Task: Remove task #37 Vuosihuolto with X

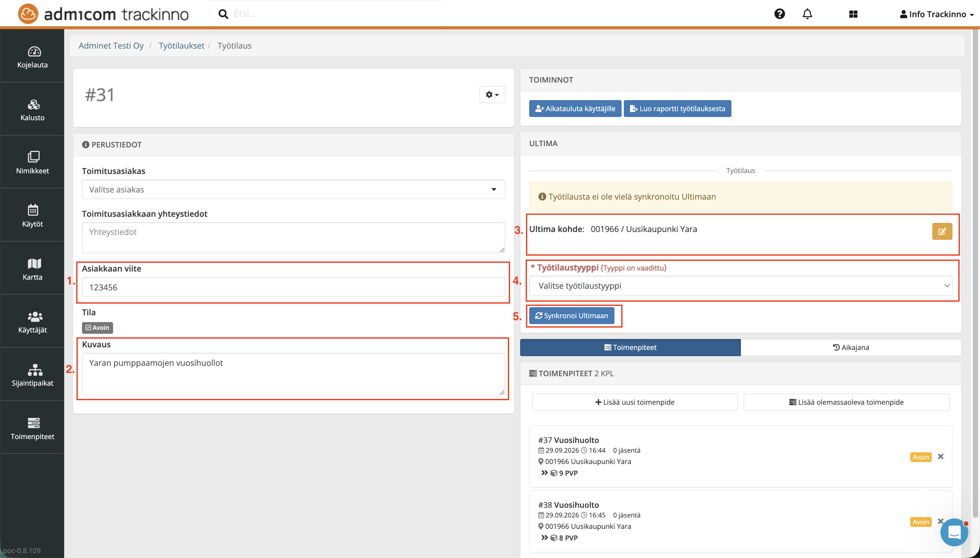Action: (940, 457)
